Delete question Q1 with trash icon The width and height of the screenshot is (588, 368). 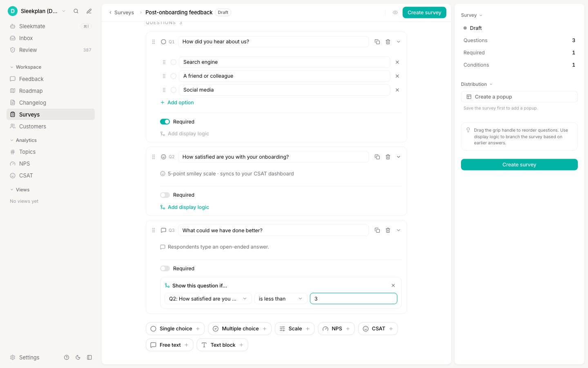coord(388,42)
